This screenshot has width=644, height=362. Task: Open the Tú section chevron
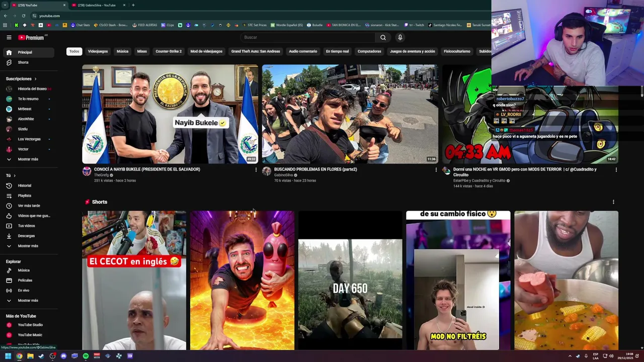pyautogui.click(x=15, y=175)
